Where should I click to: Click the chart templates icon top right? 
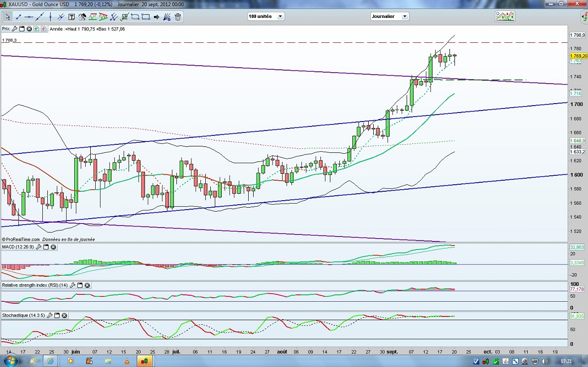coord(505,16)
